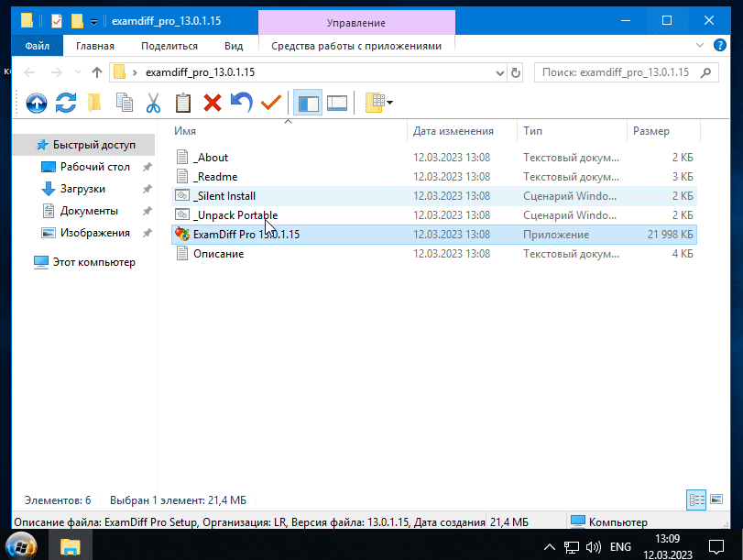743x560 pixels.
Task: Open the Главная ribbon tab
Action: coord(95,46)
